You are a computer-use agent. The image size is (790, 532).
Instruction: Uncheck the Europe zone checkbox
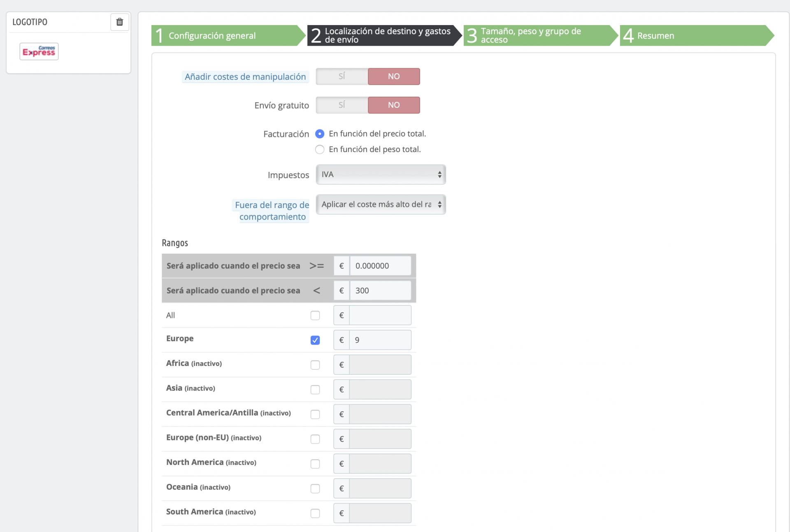click(315, 340)
